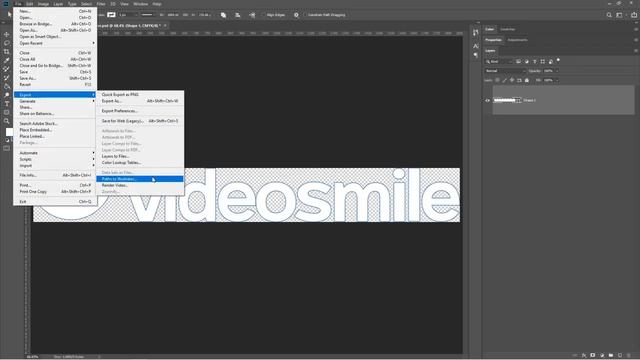Open the Window menu in menu bar
640x360 pixels.
coord(140,4)
